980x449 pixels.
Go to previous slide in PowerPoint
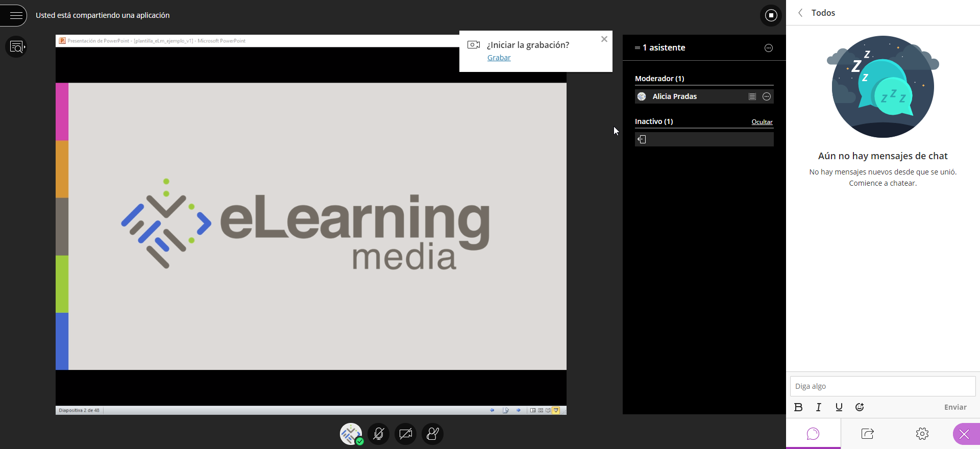[x=492, y=410]
